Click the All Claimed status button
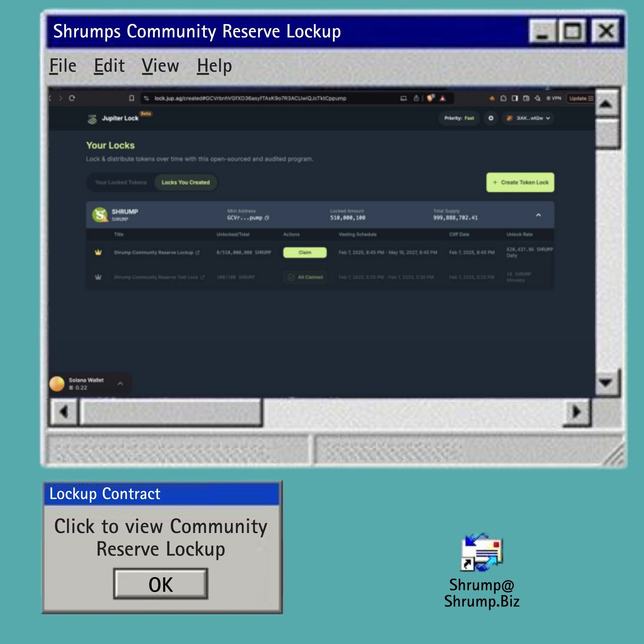Image resolution: width=644 pixels, height=644 pixels. point(305,277)
